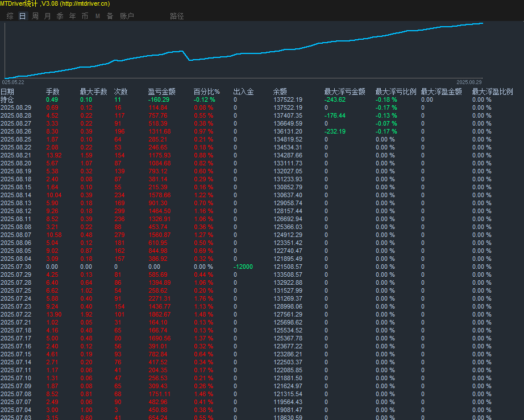Screen dimensions: 524x420
Task: Click the dip in the equity curve
Action: pos(189,59)
